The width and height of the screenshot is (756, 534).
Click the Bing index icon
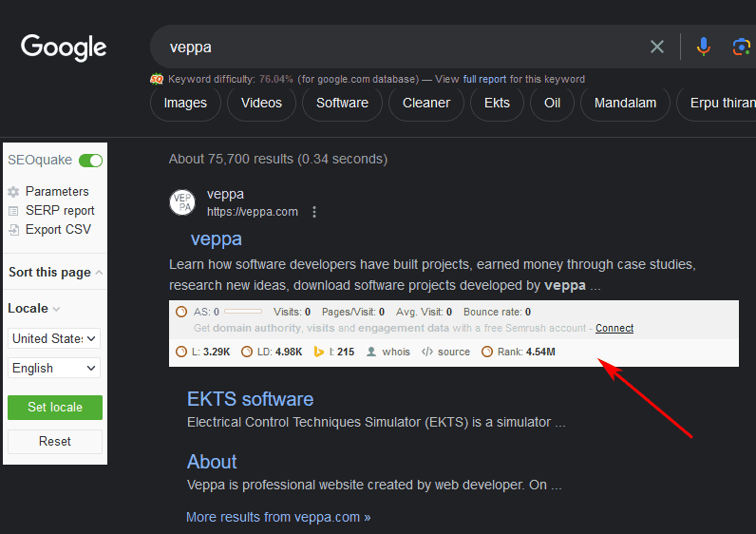click(x=319, y=352)
